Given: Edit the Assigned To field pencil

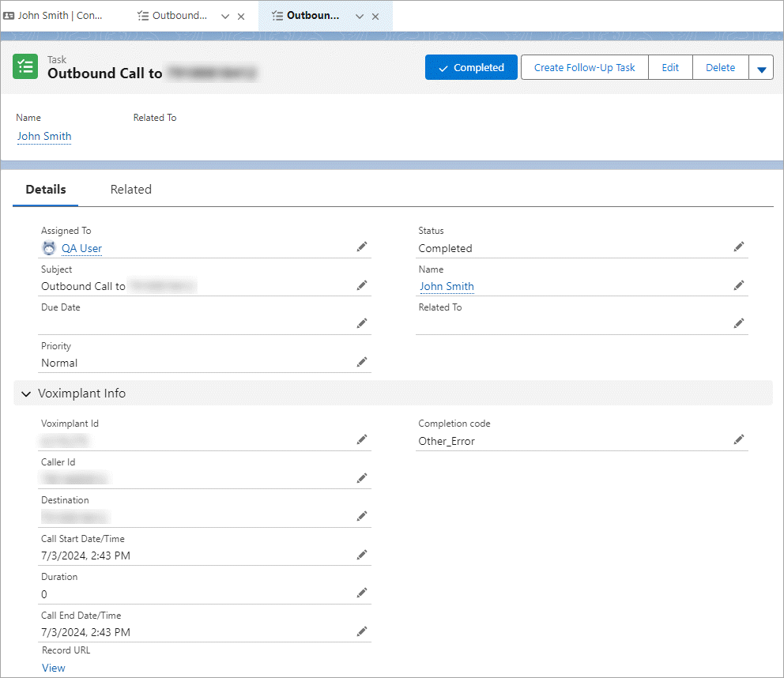Looking at the screenshot, I should coord(362,247).
